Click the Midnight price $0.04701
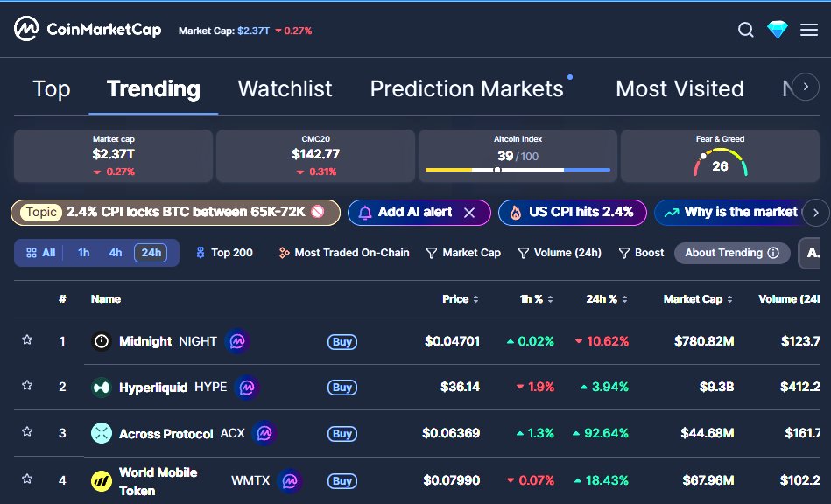The image size is (831, 504). [452, 341]
